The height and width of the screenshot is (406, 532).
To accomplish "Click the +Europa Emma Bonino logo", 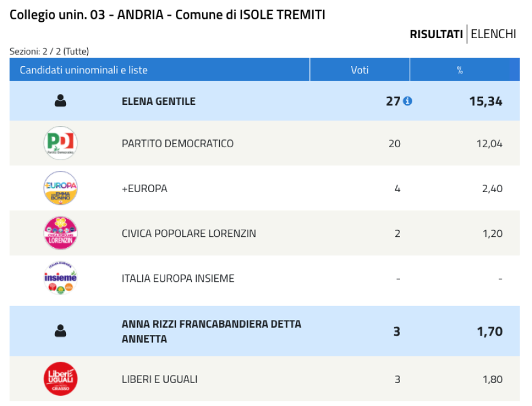I will point(61,188).
